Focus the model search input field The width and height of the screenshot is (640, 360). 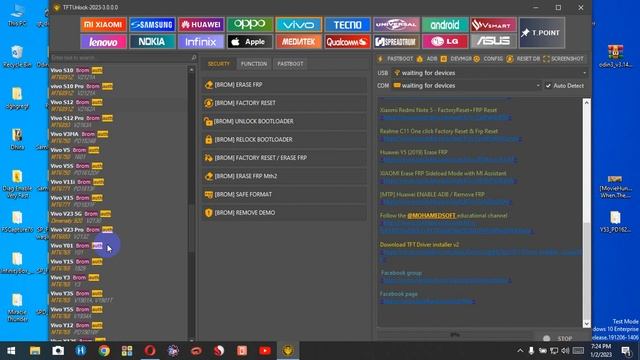coord(120,58)
